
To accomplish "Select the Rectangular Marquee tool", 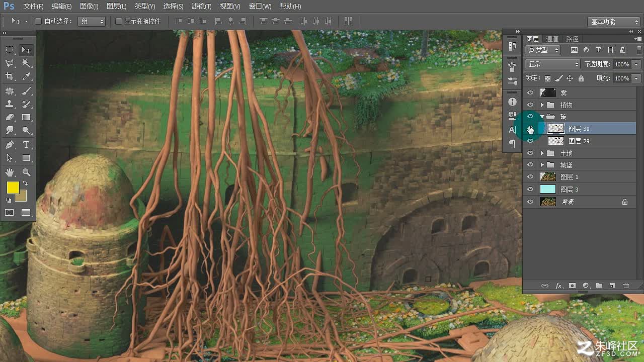I will pos(10,50).
